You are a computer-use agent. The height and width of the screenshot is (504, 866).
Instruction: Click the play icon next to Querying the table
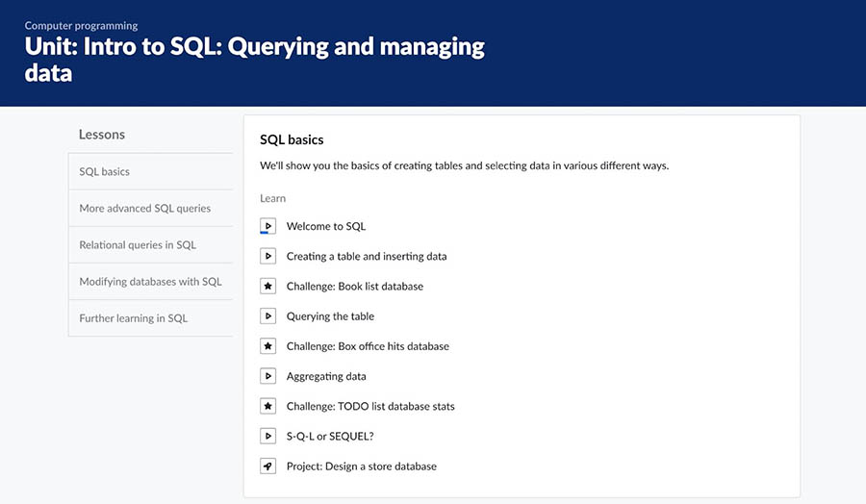pos(268,315)
